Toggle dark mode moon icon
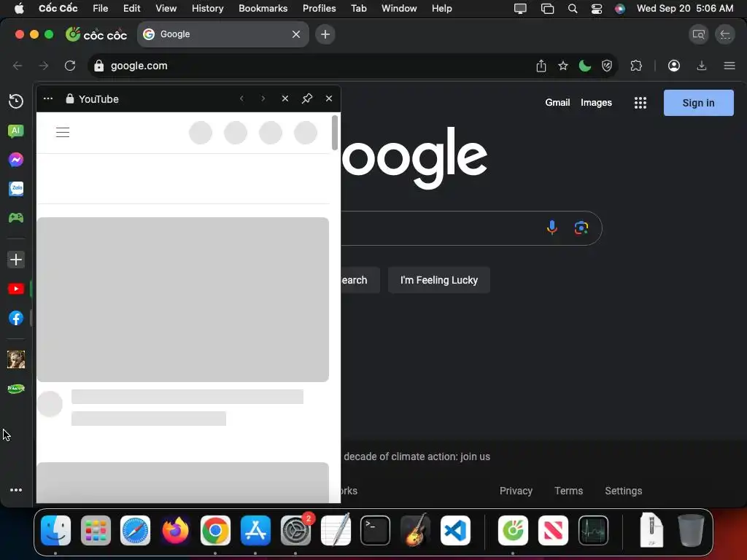Image resolution: width=747 pixels, height=560 pixels. (585, 66)
